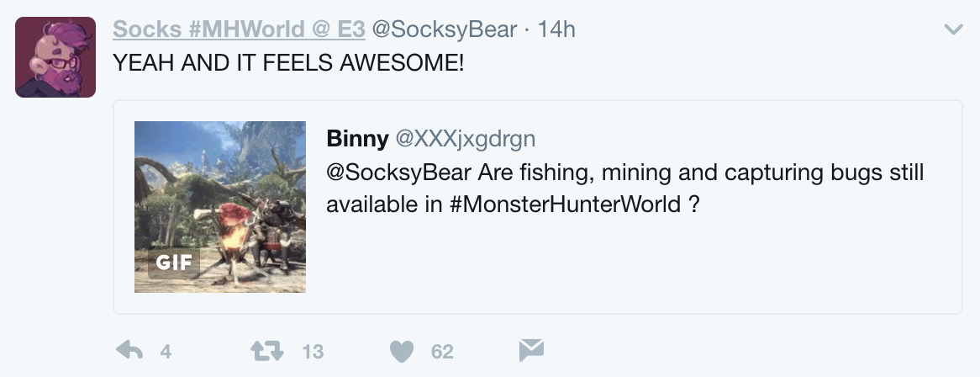980x377 pixels.
Task: Open the tweet's 14h timestamp link
Action: (x=556, y=29)
